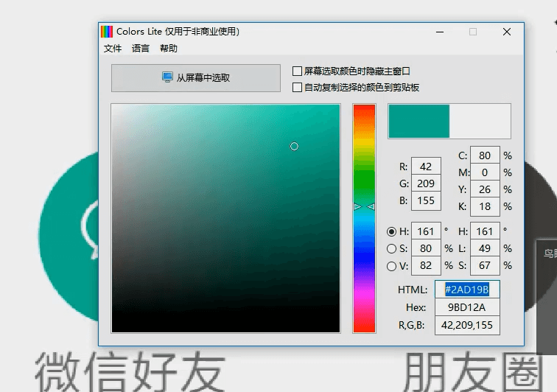Click the white chat bubble icon in teal circle
The width and height of the screenshot is (557, 392).
[89, 229]
